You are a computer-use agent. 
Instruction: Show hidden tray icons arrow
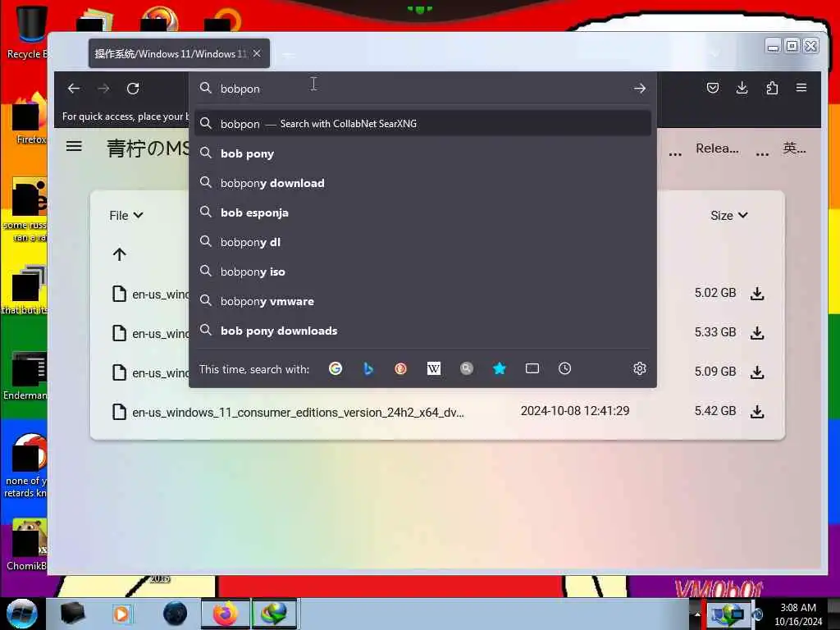pos(697,614)
